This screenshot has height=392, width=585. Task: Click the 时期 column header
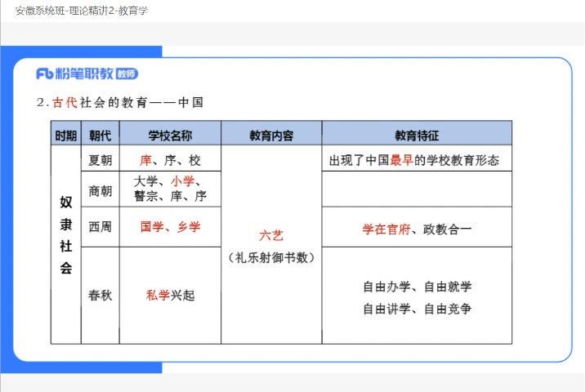tap(66, 135)
